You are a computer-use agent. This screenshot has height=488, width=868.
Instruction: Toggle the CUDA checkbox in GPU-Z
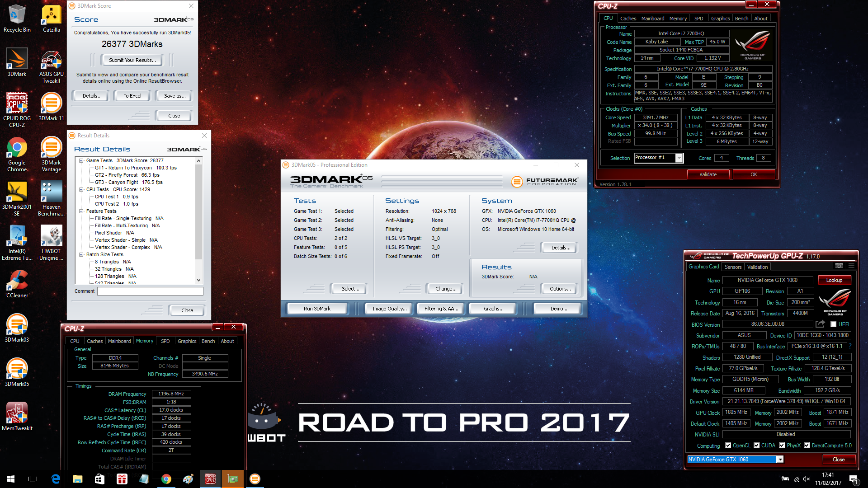coord(756,446)
